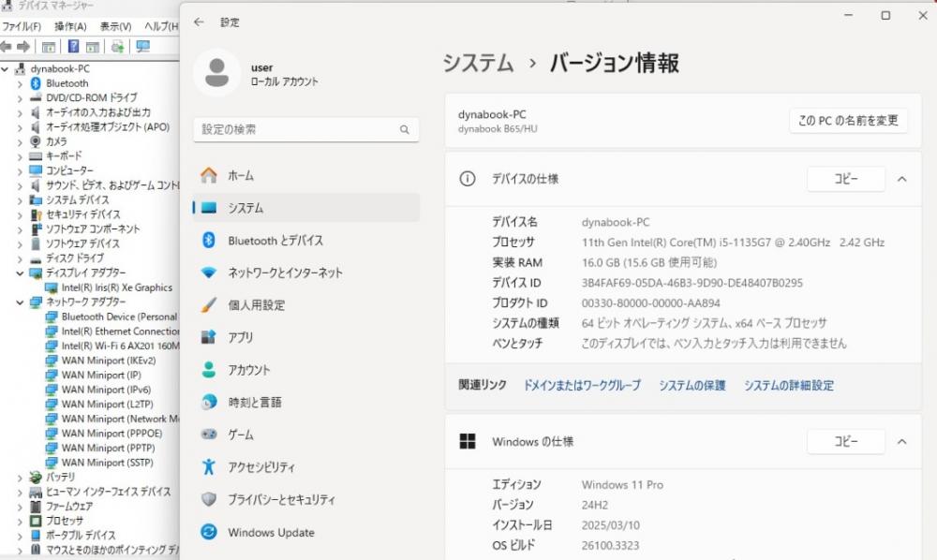Open the View (表示) menu in Device Manager
Screen dimensions: 937x560
tap(115, 26)
